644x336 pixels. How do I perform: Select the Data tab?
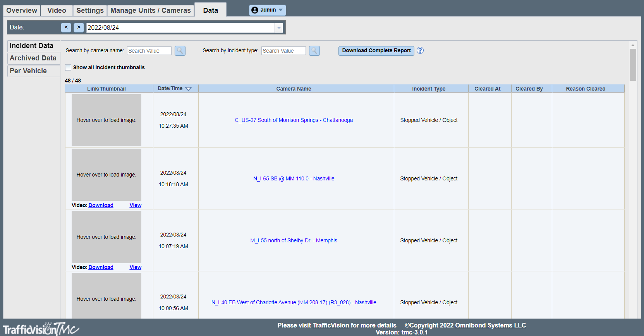(x=211, y=10)
